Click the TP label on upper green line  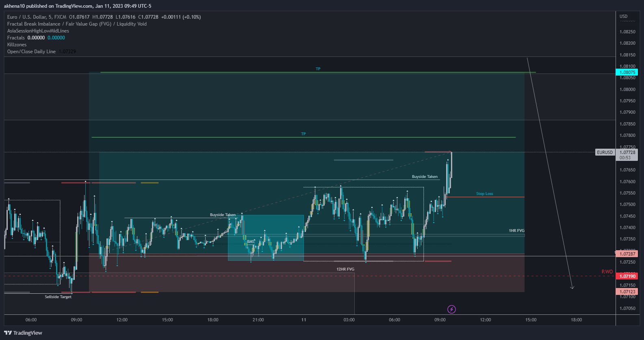(x=318, y=69)
